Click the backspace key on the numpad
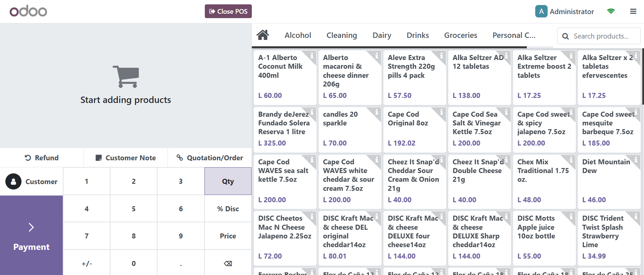 pos(228,263)
